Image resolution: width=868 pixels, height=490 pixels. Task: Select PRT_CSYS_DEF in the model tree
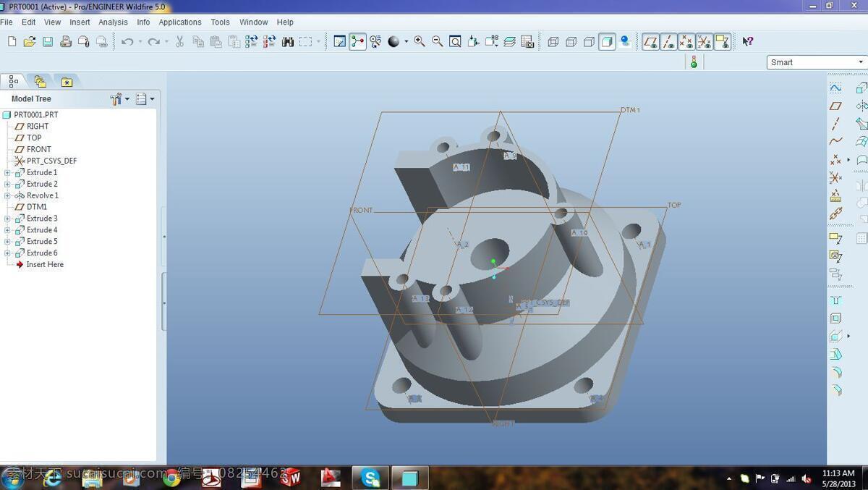pyautogui.click(x=51, y=161)
